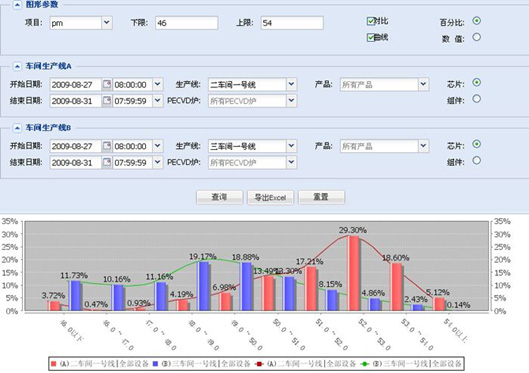Click the 下限 input field showing 46
The image size is (529, 373).
[x=187, y=23]
